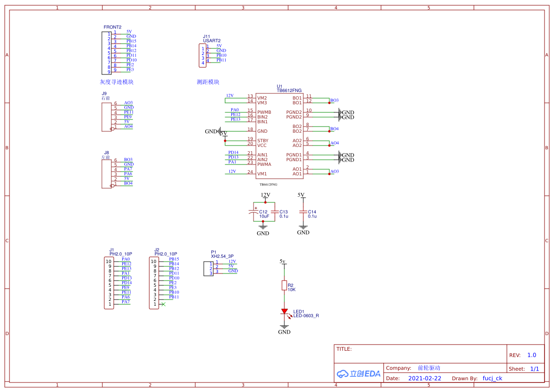Click the "10K" value of R2
The height and width of the screenshot is (392, 554).
(x=291, y=290)
